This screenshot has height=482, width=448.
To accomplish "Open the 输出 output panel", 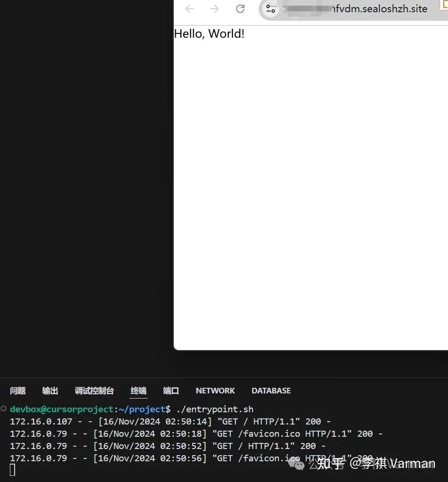I will pos(50,391).
